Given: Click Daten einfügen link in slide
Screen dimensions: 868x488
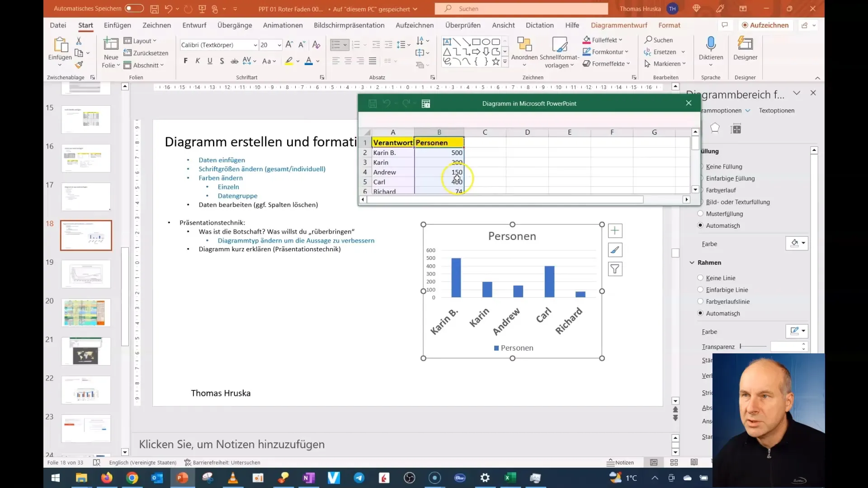Looking at the screenshot, I should click(222, 160).
